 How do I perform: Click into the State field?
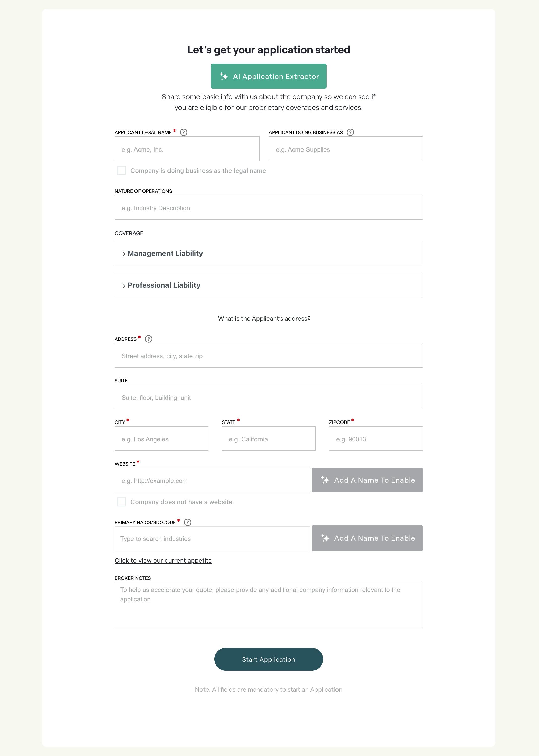coord(268,439)
